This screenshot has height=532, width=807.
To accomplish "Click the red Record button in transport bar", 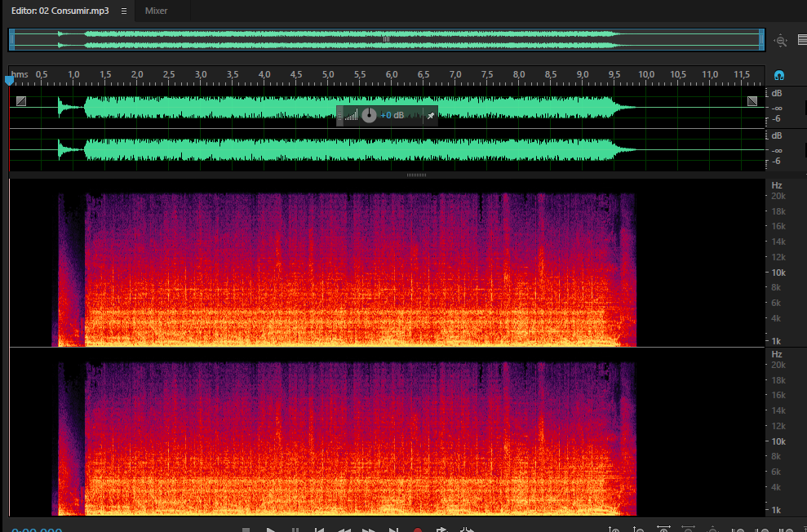I will [x=418, y=530].
